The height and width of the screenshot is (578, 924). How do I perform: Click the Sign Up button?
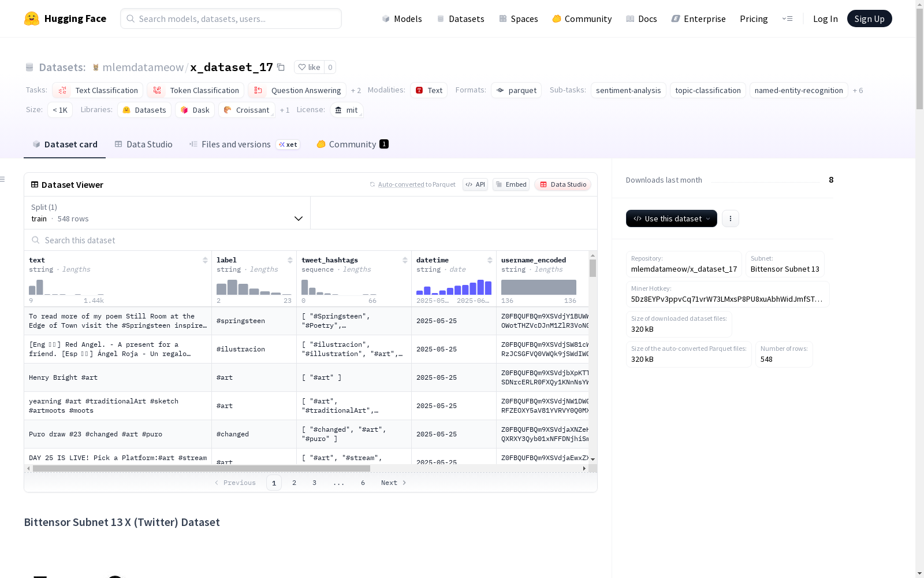coord(869,18)
